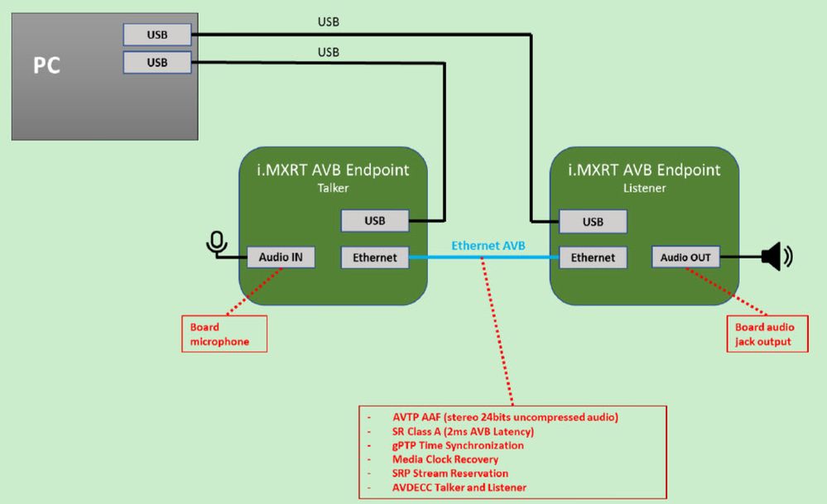Click the PC USB port wired to the Talker
This screenshot has height=504, width=827.
coord(157,62)
